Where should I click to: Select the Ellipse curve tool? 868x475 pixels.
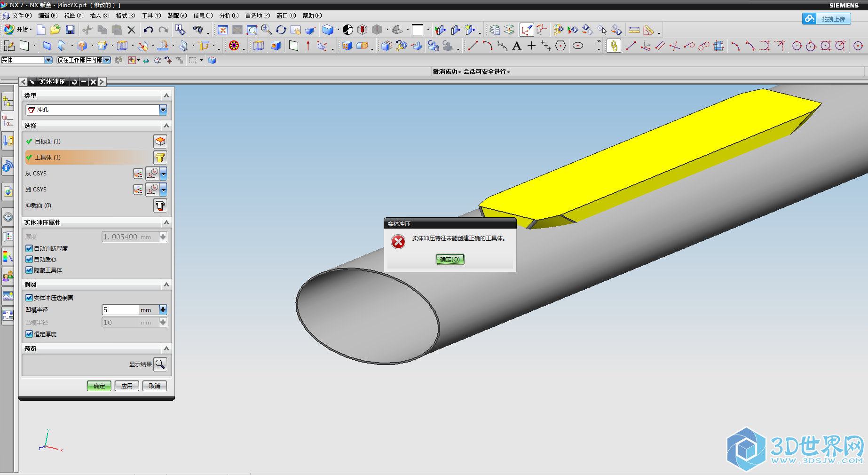coord(578,46)
